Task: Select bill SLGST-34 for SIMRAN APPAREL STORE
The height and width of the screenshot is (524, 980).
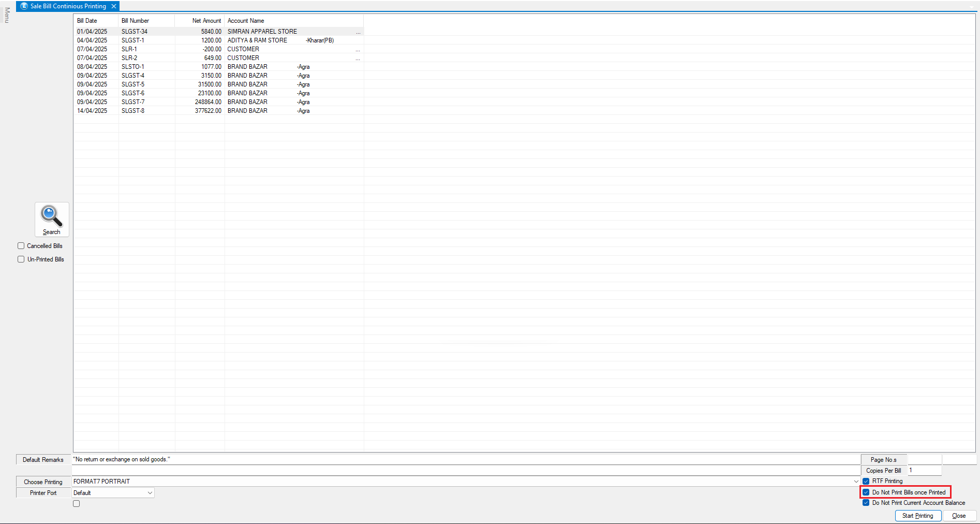Action: [x=135, y=32]
